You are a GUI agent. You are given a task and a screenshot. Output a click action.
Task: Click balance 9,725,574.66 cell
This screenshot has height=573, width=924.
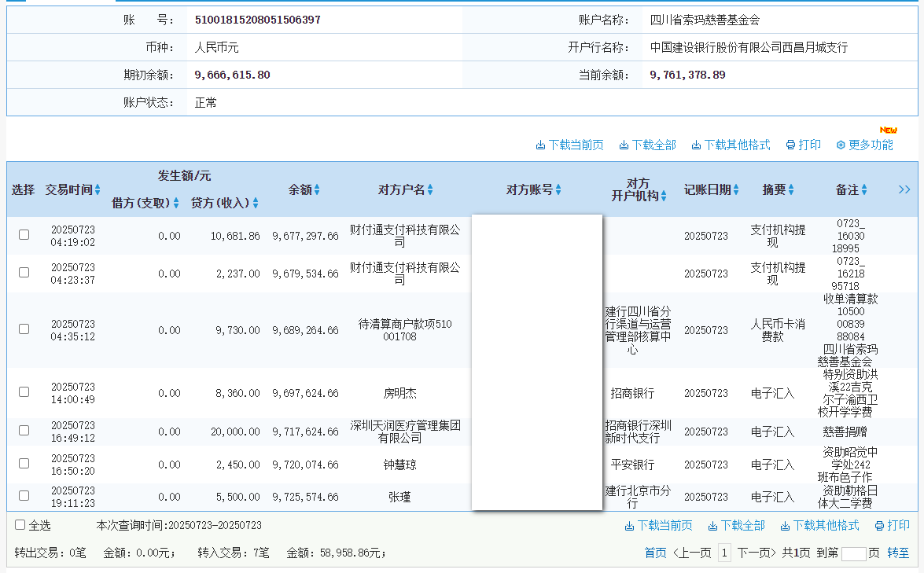coord(305,497)
